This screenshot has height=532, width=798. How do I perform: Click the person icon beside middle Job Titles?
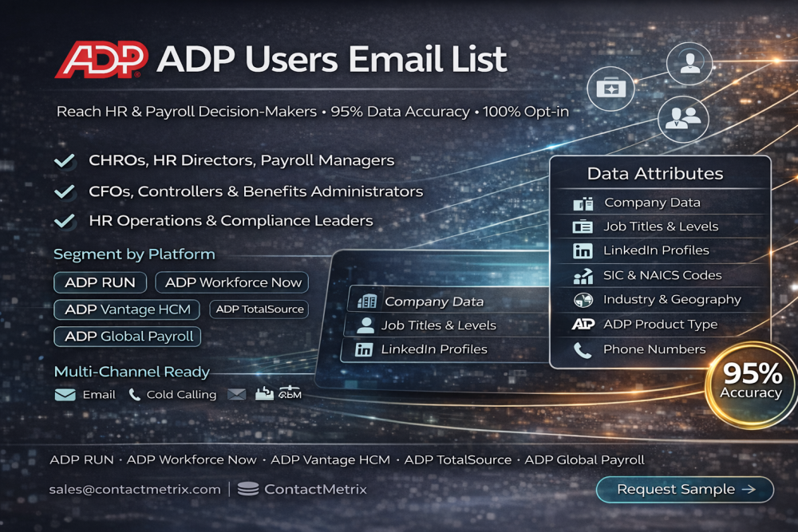[365, 325]
